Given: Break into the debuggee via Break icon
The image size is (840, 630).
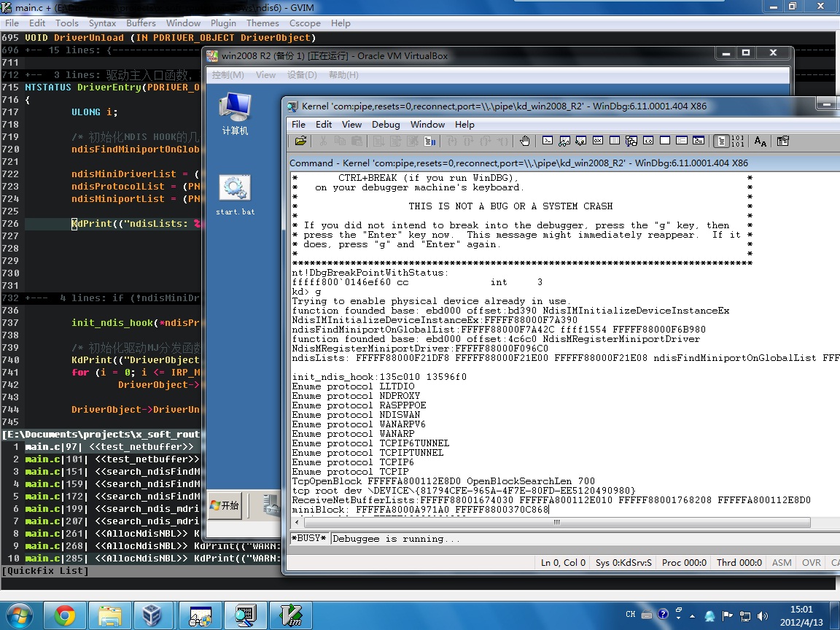Looking at the screenshot, I should tap(430, 141).
